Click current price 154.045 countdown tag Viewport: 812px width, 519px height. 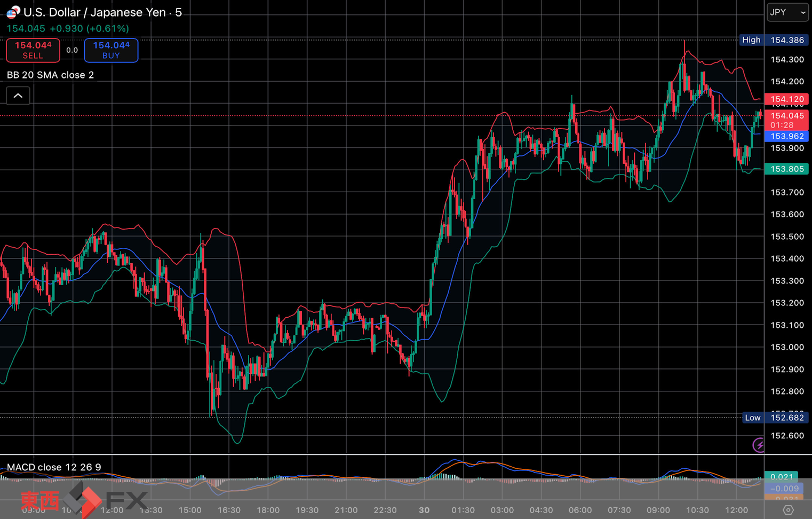point(786,120)
